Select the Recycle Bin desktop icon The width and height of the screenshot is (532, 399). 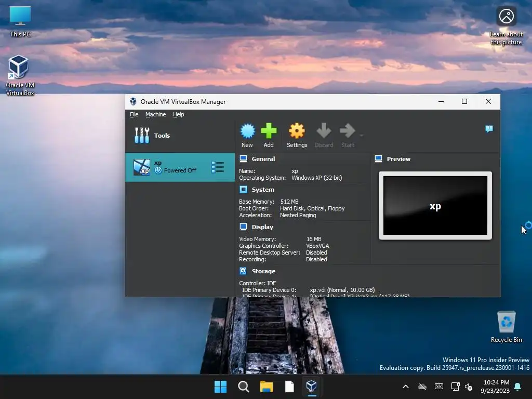pos(506,327)
